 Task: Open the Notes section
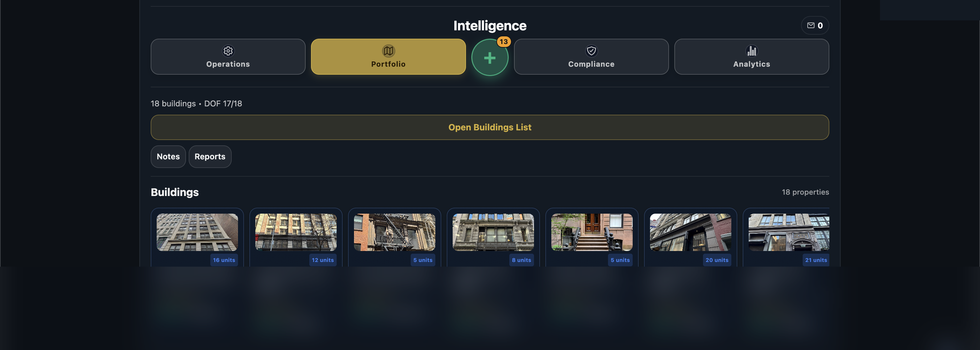(x=168, y=157)
